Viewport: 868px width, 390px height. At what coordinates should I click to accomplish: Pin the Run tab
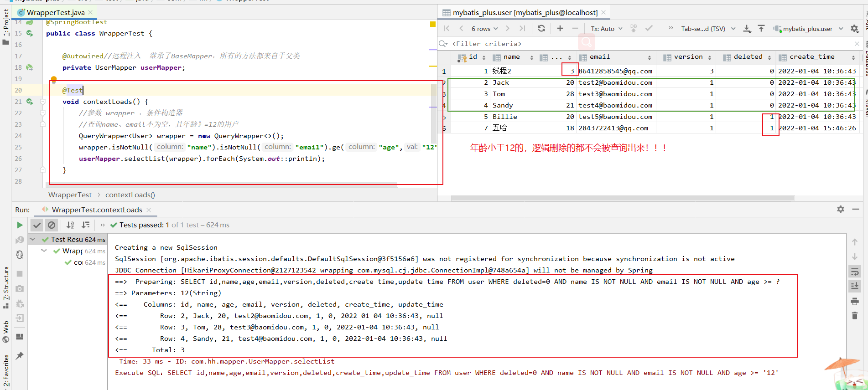coord(20,356)
